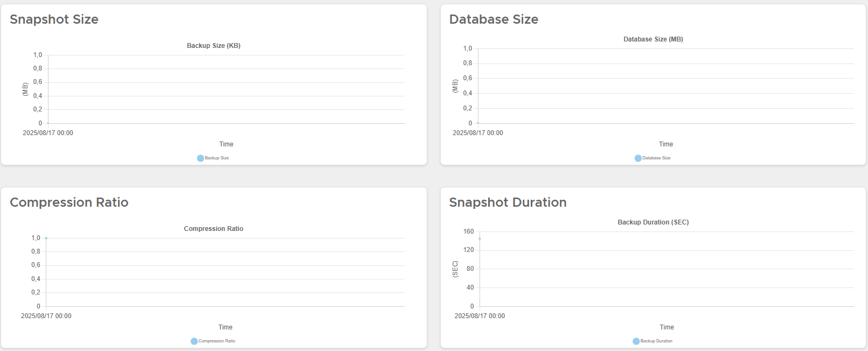Image resolution: width=868 pixels, height=351 pixels.
Task: Click the Database Size legend circle marker
Action: point(638,158)
